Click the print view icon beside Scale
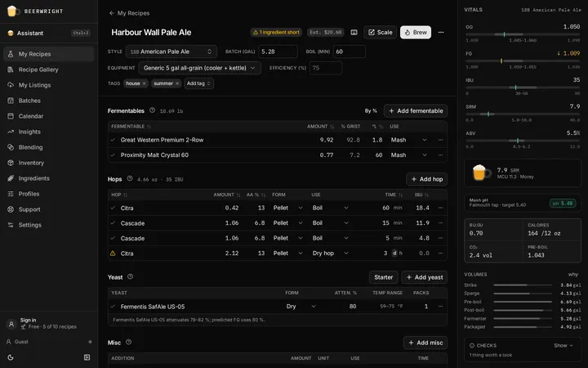The height and width of the screenshot is (368, 588). click(354, 32)
